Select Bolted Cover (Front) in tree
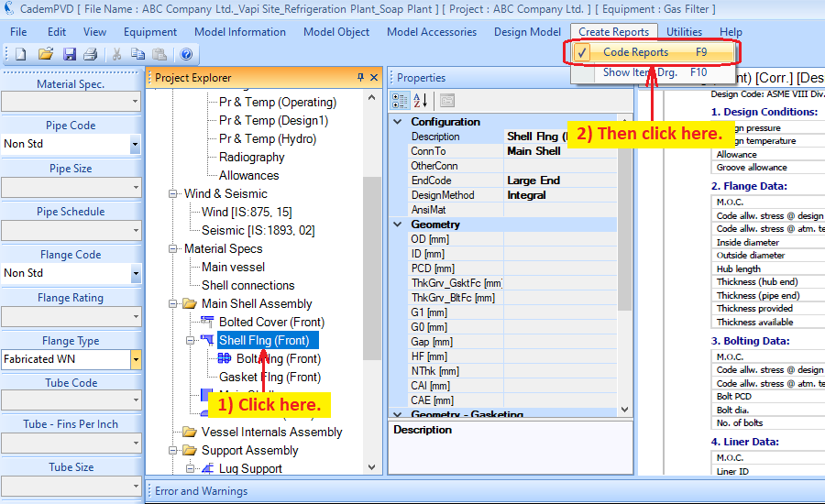 pyautogui.click(x=271, y=322)
